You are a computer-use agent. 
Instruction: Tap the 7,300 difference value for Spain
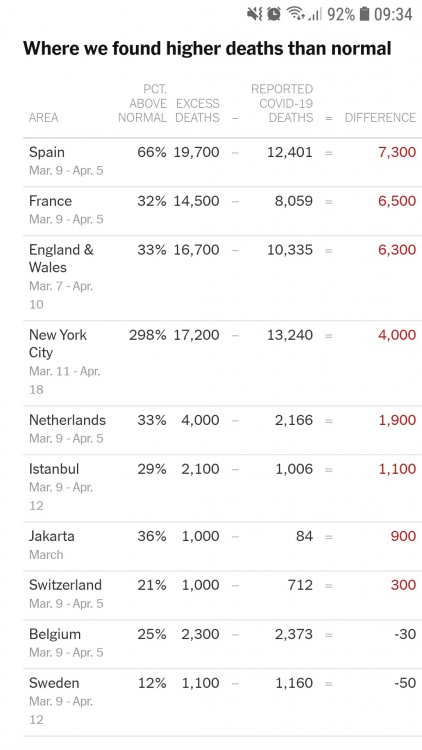tap(397, 152)
